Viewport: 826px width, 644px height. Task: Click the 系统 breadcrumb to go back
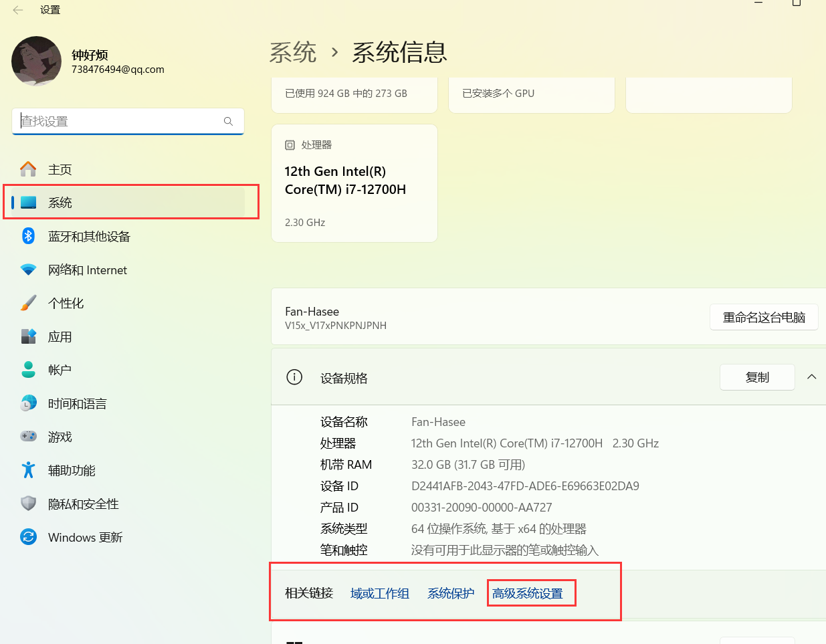(x=293, y=52)
